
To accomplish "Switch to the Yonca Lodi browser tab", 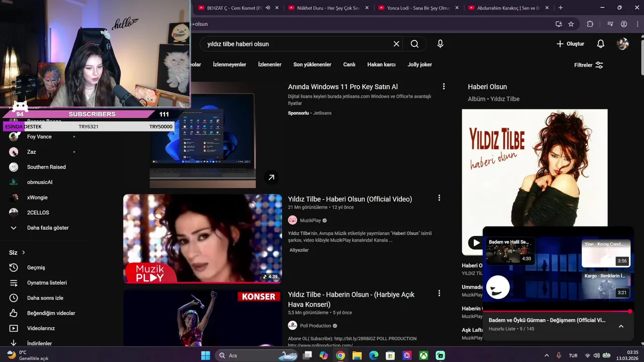I will click(x=418, y=8).
